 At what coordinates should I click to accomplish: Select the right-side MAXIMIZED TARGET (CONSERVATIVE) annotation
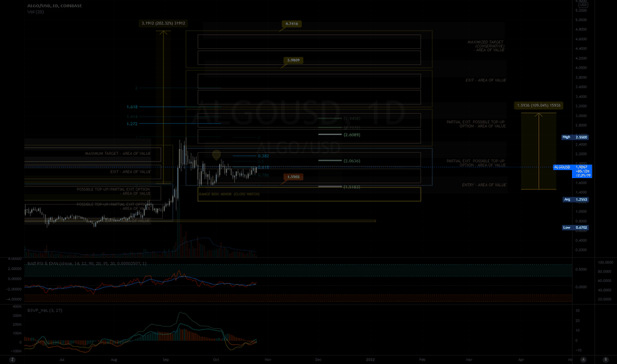(x=485, y=46)
